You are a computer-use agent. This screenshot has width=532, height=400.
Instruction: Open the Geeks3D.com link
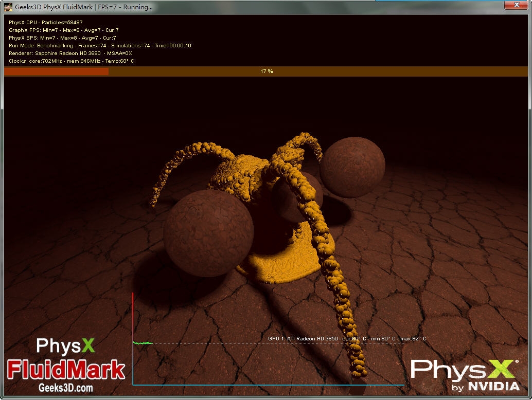66,388
